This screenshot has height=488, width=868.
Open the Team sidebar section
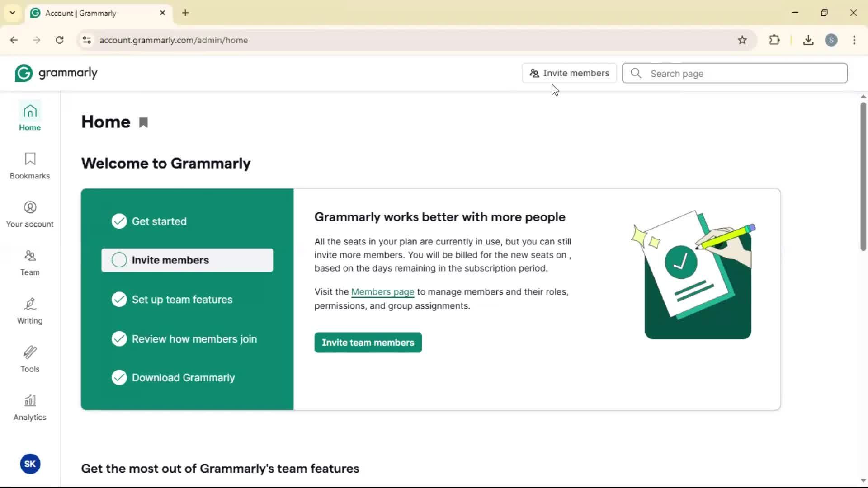(x=30, y=263)
